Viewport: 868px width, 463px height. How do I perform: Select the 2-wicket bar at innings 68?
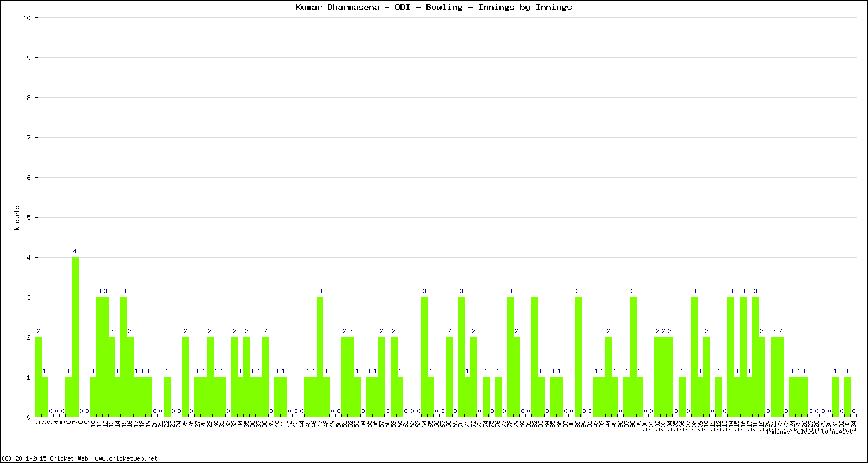[x=449, y=377]
